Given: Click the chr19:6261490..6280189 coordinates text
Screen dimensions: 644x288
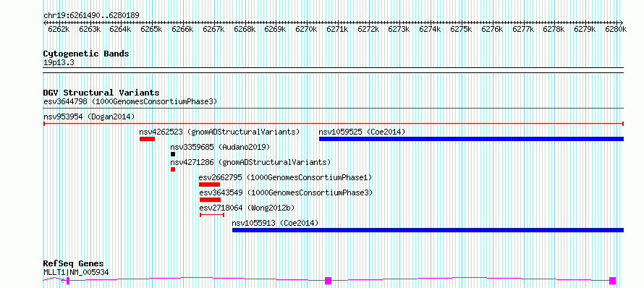Looking at the screenshot, I should 91,15.
